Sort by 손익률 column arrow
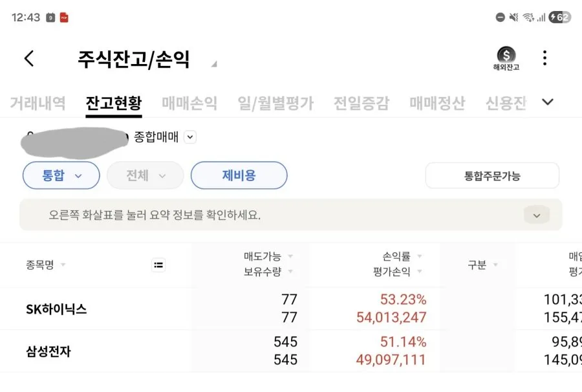The width and height of the screenshot is (582, 392). [420, 256]
